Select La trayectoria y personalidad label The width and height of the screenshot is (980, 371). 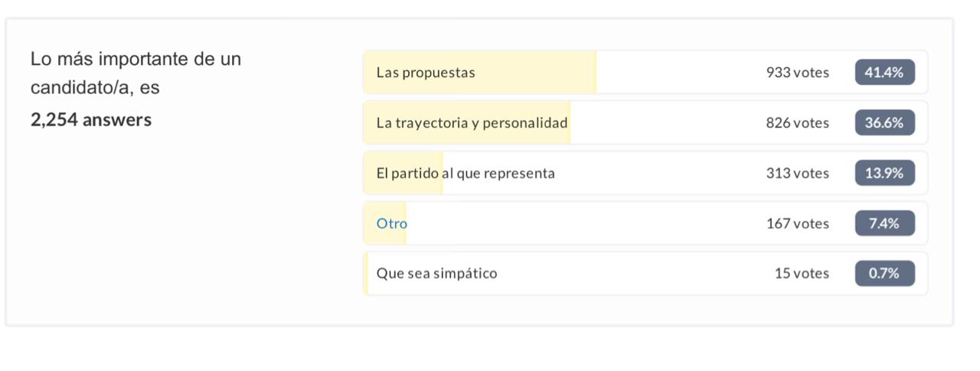point(472,123)
